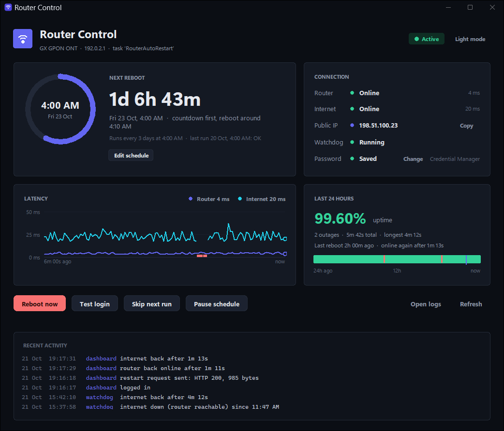Click the Internet 20 ms legend dot
The image size is (504, 431).
click(240, 199)
